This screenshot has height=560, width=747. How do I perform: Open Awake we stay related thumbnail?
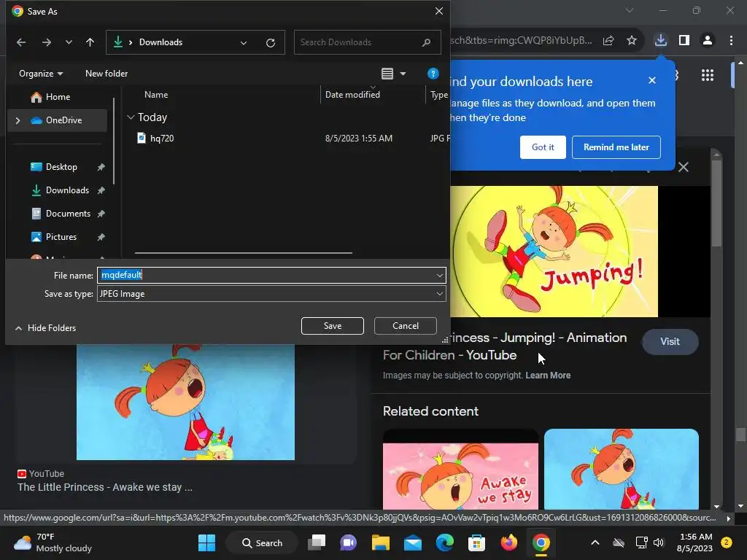[461, 469]
